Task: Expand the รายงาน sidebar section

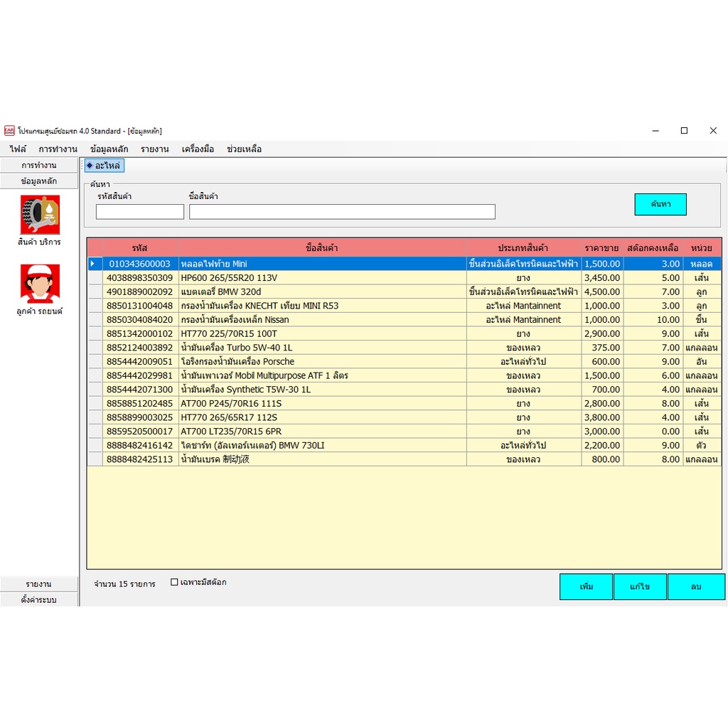Action: (39, 584)
